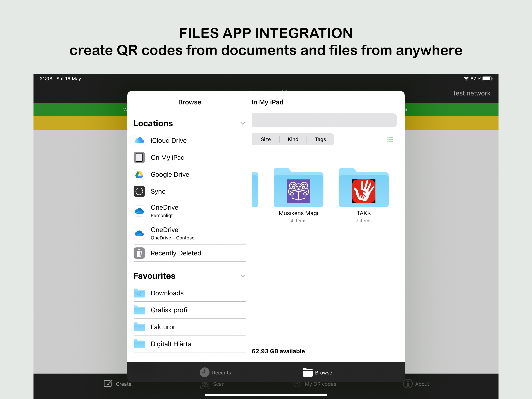Click the Browse sidebar title

(189, 102)
